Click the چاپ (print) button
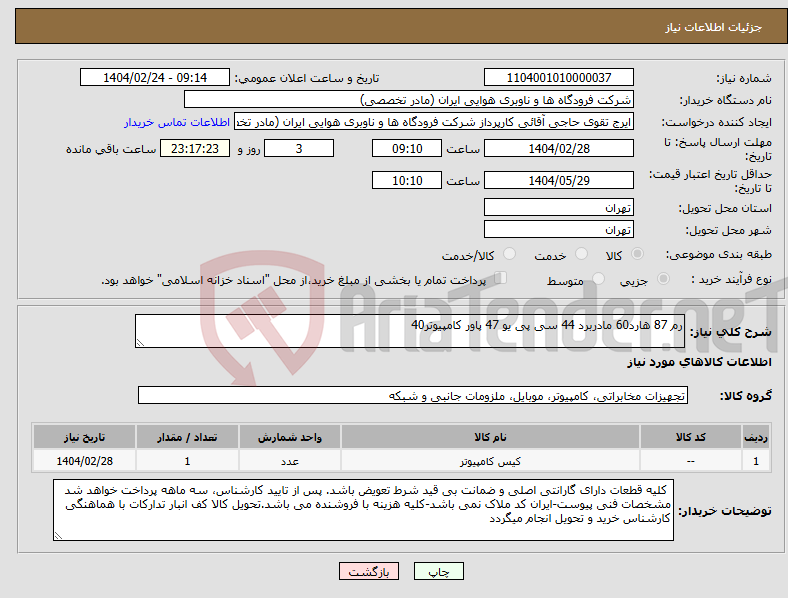Viewport: 788px width, 598px height. (x=438, y=571)
